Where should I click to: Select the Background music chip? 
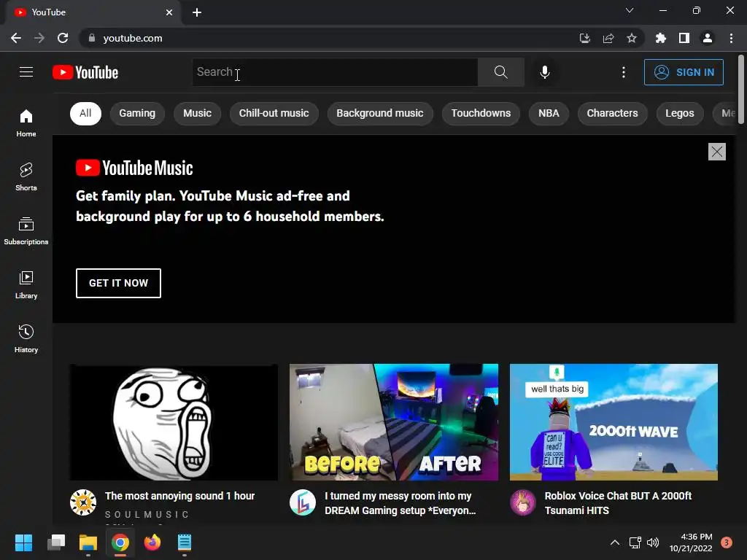pos(379,113)
